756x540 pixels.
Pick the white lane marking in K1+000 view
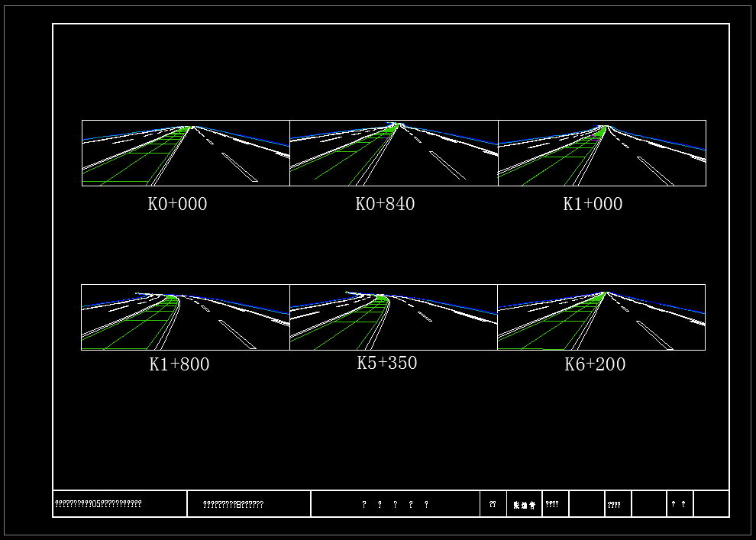click(x=654, y=171)
